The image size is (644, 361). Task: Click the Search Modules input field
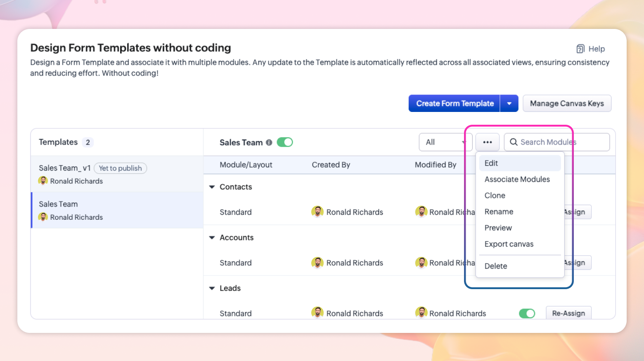click(557, 142)
